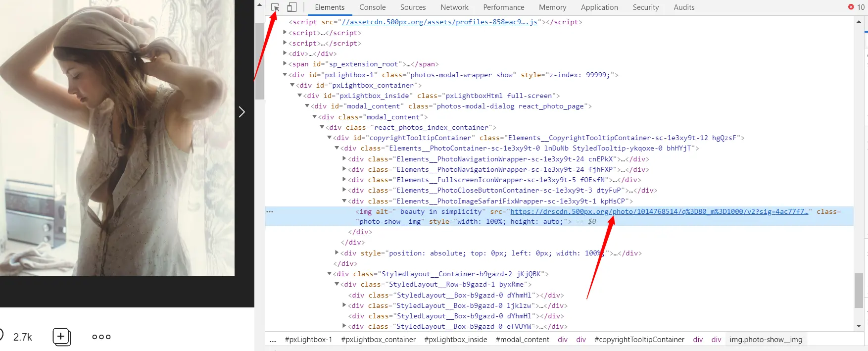The width and height of the screenshot is (868, 351).
Task: Switch to the Network tab
Action: (x=454, y=7)
